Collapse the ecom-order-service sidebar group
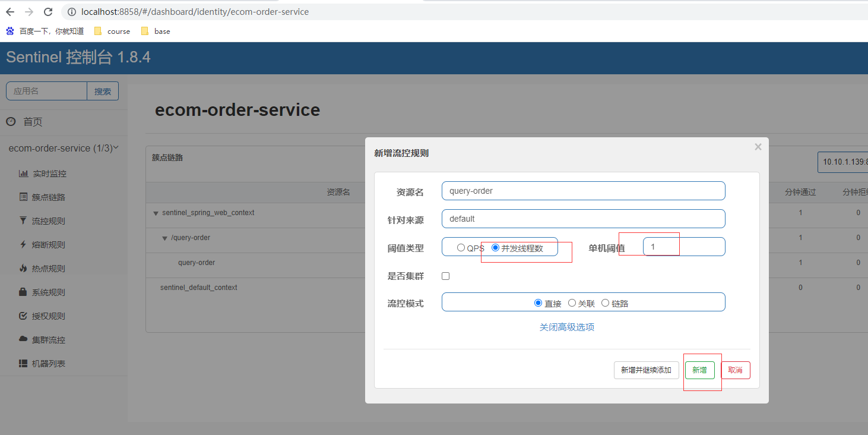This screenshot has height=435, width=868. coord(64,148)
